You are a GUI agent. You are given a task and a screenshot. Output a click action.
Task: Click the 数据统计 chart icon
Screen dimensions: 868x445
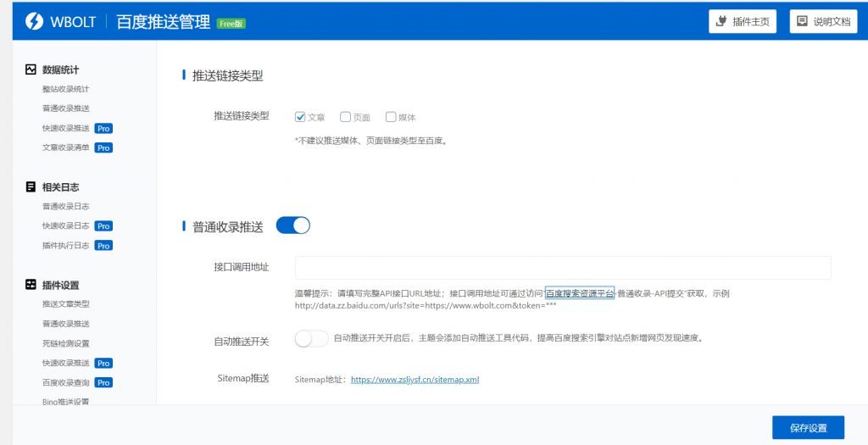coord(31,70)
